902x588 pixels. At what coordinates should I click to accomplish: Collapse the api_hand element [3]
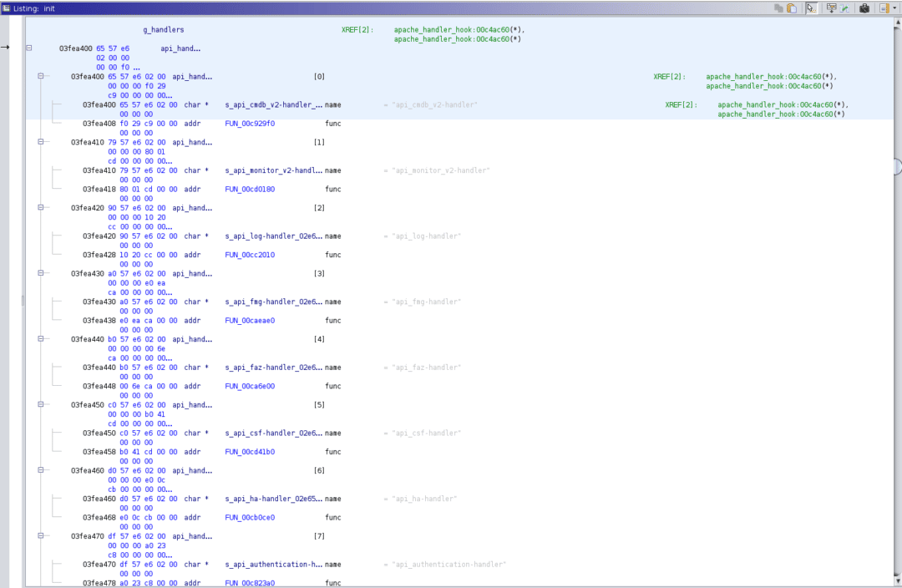click(x=41, y=273)
